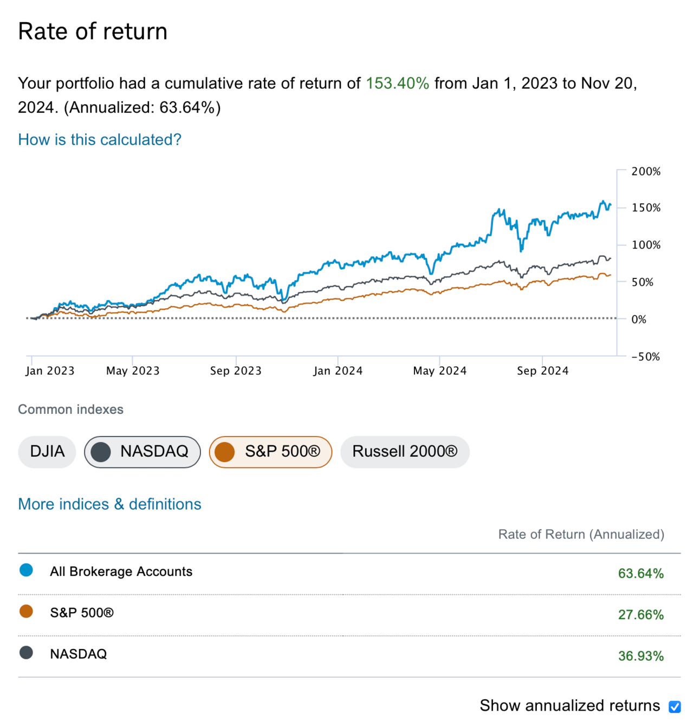The image size is (700, 728).
Task: Click orange dot beside S&P 500 row
Action: 26,612
